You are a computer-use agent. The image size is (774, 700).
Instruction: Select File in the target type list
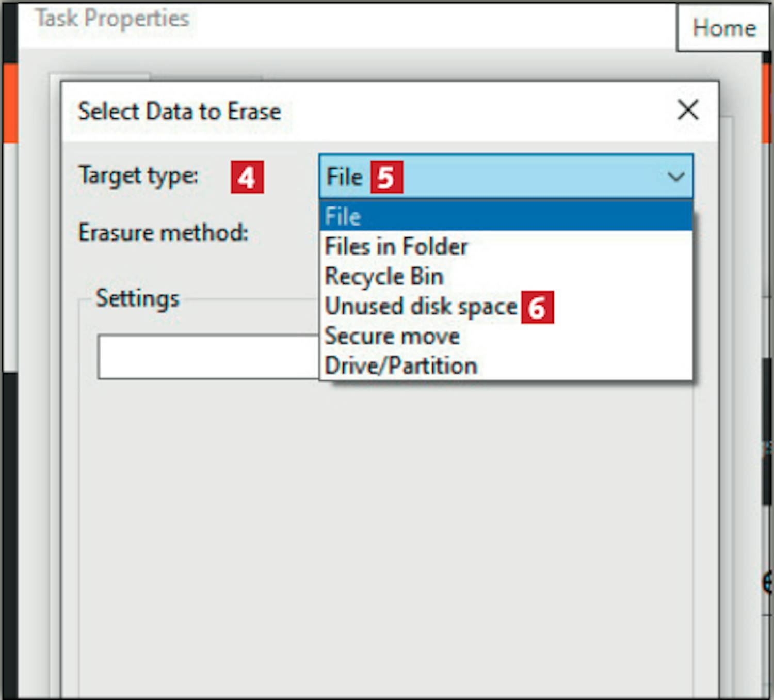pyautogui.click(x=506, y=216)
